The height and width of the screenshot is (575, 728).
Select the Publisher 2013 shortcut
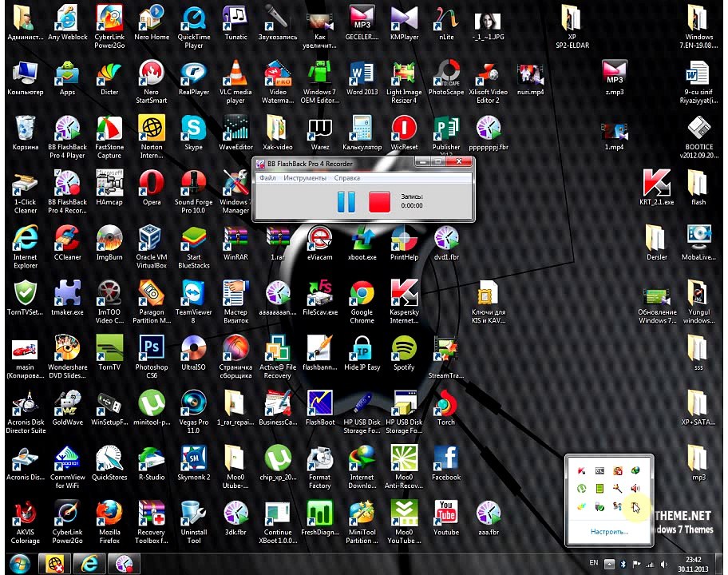[x=445, y=137]
